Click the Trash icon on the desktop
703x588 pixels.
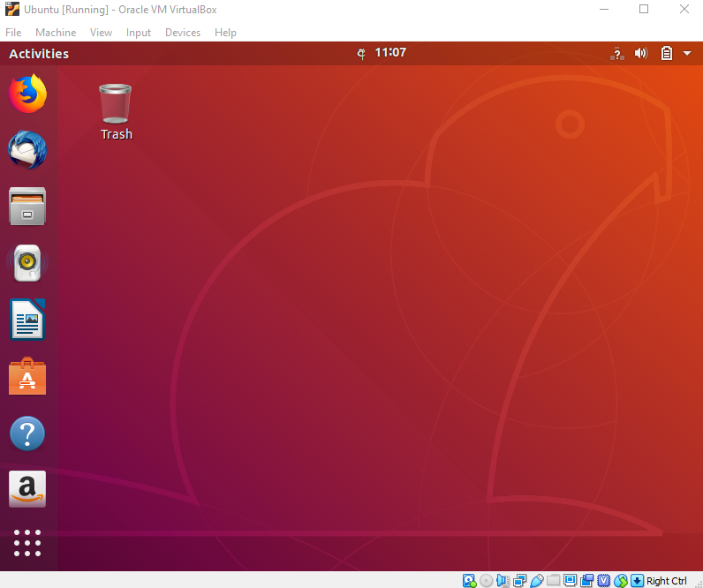(x=116, y=111)
